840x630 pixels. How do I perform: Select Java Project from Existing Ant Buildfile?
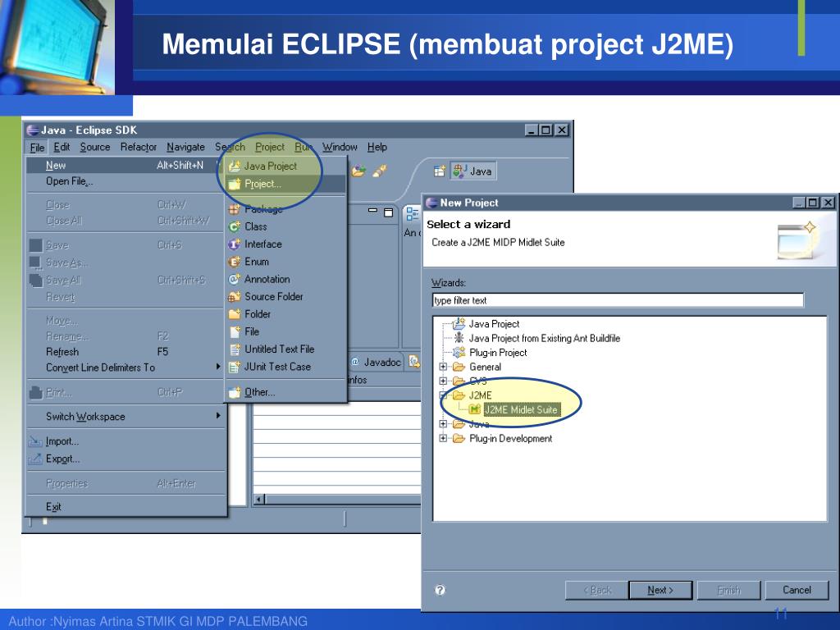pyautogui.click(x=545, y=338)
